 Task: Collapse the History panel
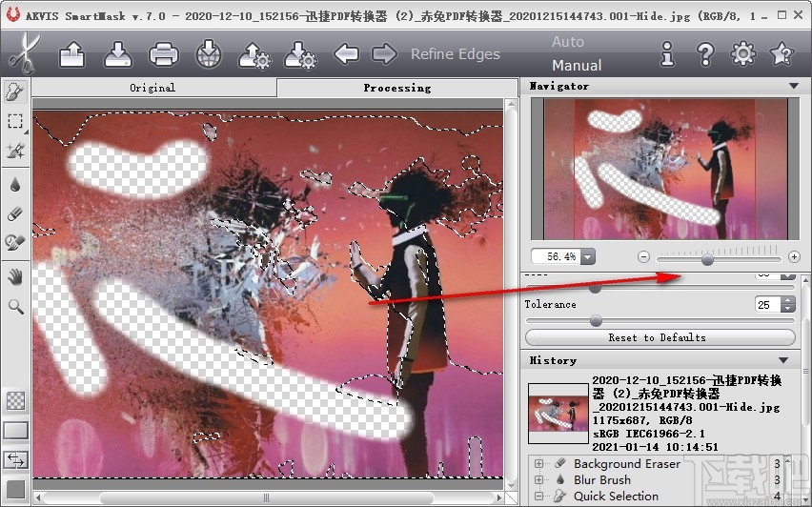[x=783, y=360]
